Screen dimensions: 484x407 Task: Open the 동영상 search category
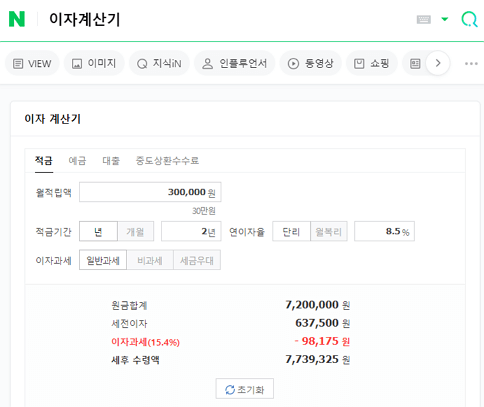tap(311, 63)
